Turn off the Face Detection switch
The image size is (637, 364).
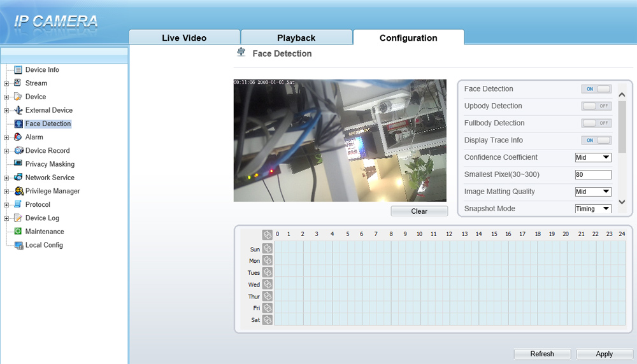click(x=596, y=89)
